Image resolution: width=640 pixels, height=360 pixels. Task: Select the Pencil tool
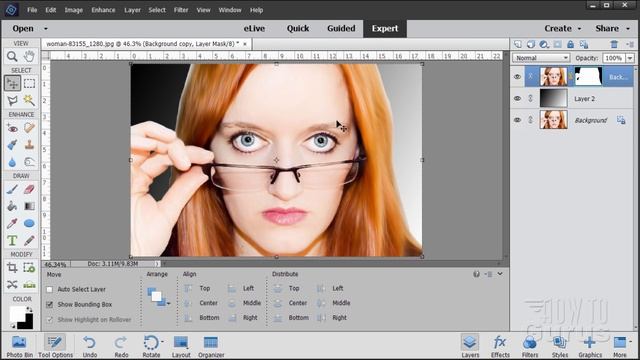point(29,240)
